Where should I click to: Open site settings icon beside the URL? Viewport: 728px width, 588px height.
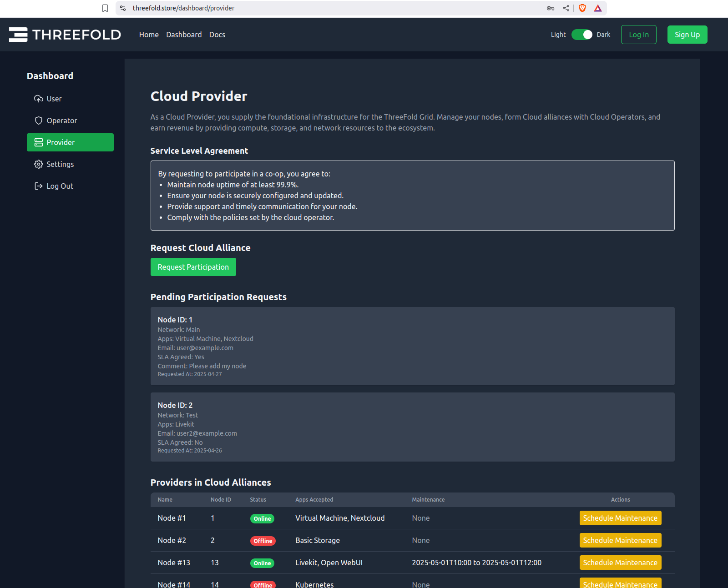point(123,8)
